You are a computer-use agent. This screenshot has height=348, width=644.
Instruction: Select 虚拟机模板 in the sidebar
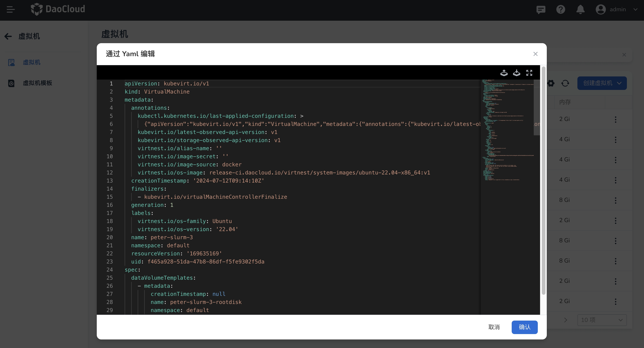click(37, 83)
